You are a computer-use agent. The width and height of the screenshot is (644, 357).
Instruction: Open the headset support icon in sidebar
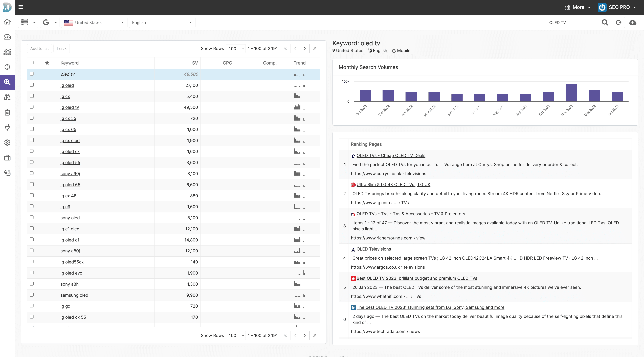[7, 173]
